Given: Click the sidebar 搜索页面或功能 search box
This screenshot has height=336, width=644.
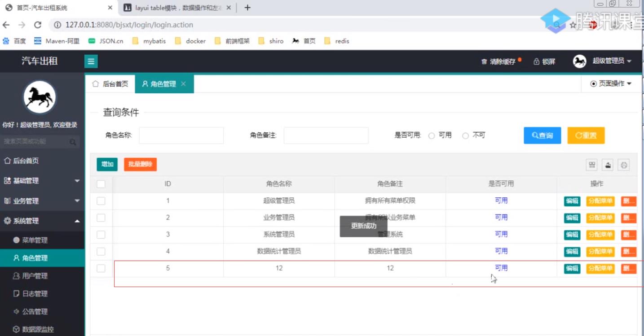Looking at the screenshot, I should [40, 142].
